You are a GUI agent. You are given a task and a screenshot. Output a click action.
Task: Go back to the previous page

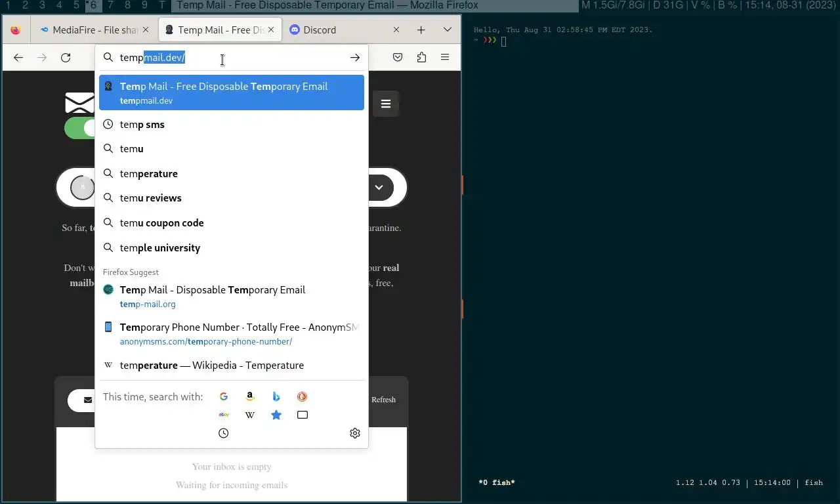(18, 58)
